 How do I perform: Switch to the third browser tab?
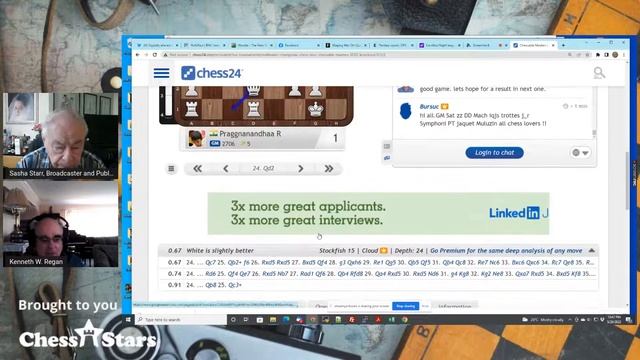[251, 45]
